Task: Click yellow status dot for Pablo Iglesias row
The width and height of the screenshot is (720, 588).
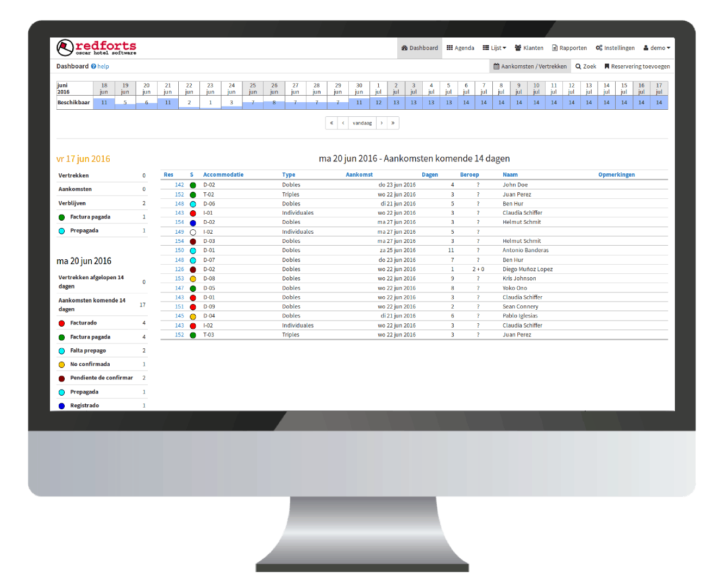Action: pos(193,317)
